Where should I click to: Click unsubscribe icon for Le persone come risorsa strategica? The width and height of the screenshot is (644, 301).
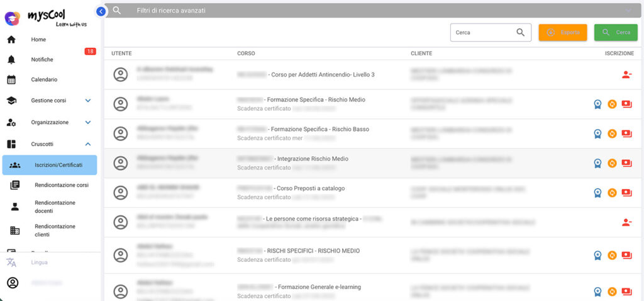(x=626, y=222)
